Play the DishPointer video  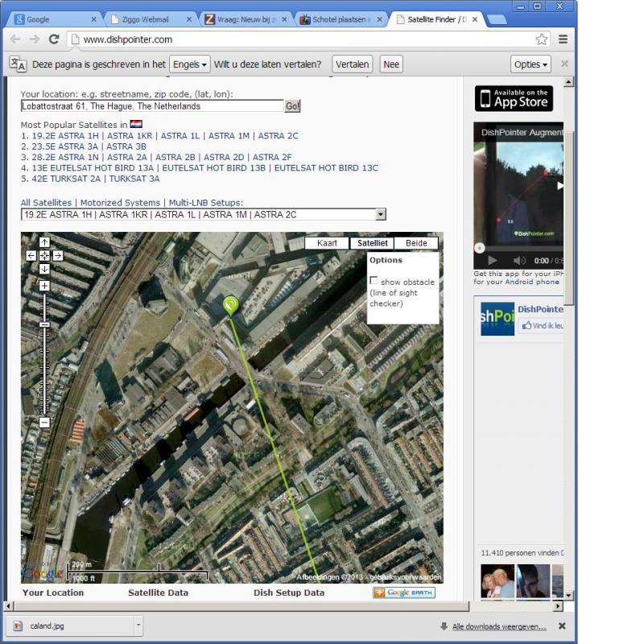tap(492, 260)
